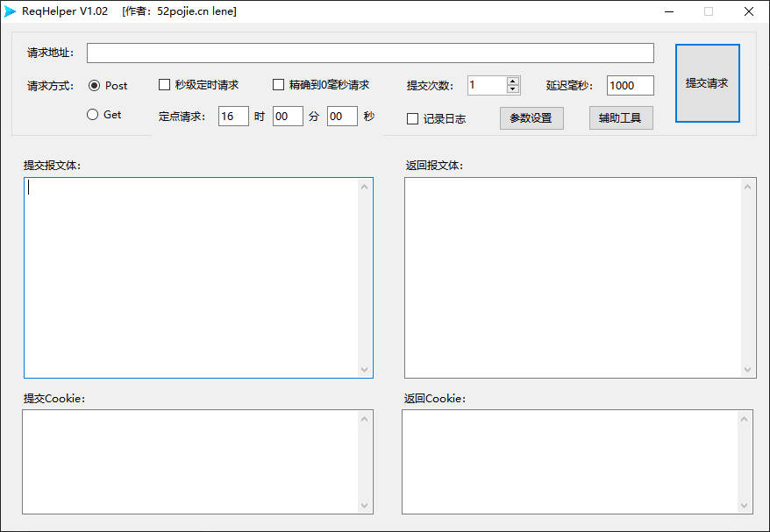Focus the 延迟毫秒 field showing 1000
This screenshot has height=532, width=770.
point(630,85)
